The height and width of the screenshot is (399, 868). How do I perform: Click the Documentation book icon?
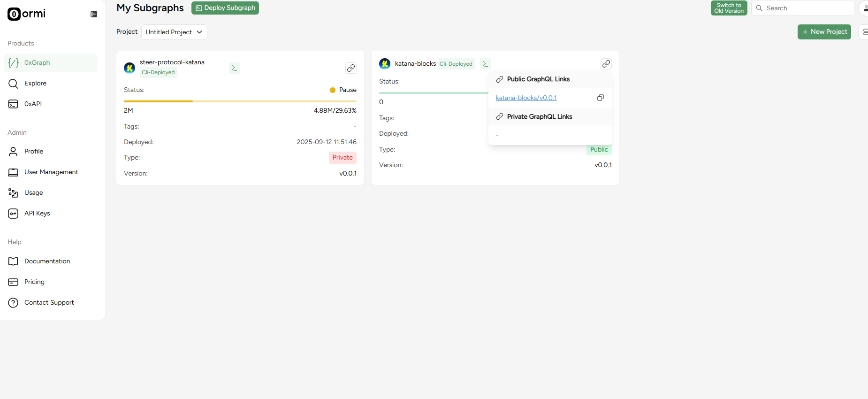point(13,261)
